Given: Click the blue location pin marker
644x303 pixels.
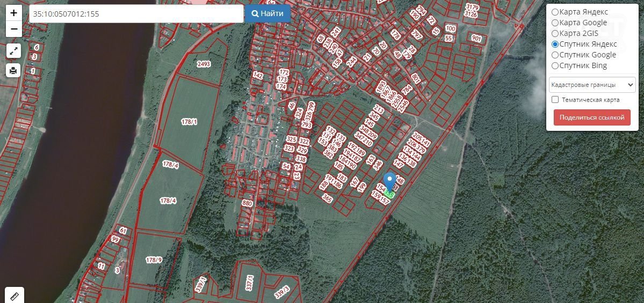Looking at the screenshot, I should tap(390, 181).
